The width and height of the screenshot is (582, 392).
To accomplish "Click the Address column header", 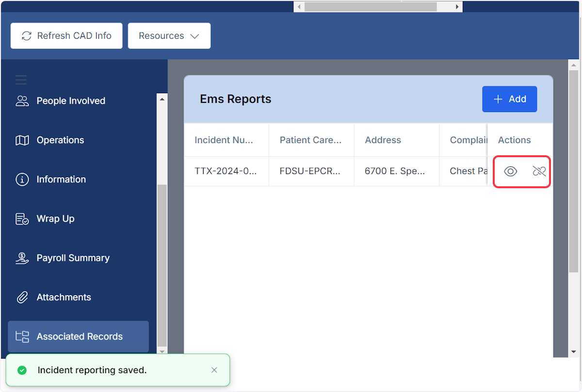I will tap(397, 140).
